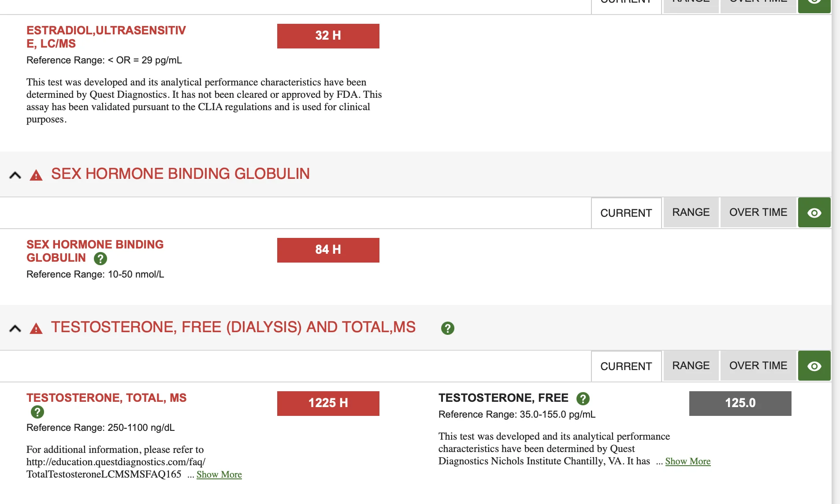840x504 pixels.
Task: Click help icon under Testosterone, Total, MS
Action: (37, 412)
